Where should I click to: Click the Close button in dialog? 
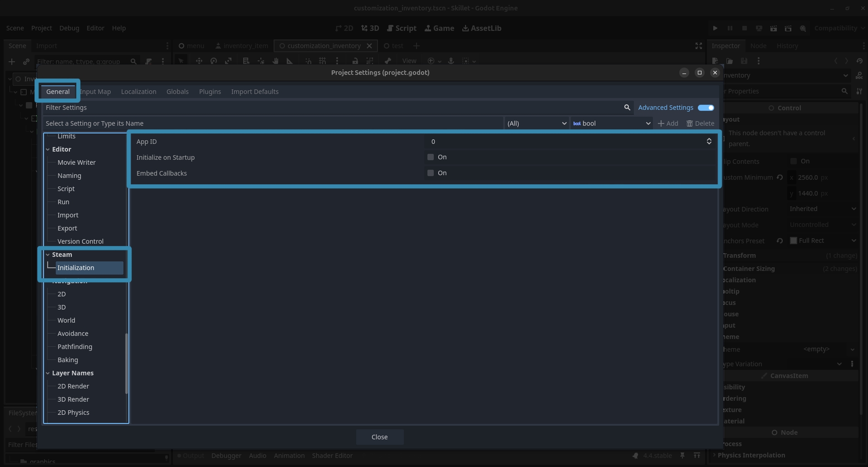click(x=379, y=437)
